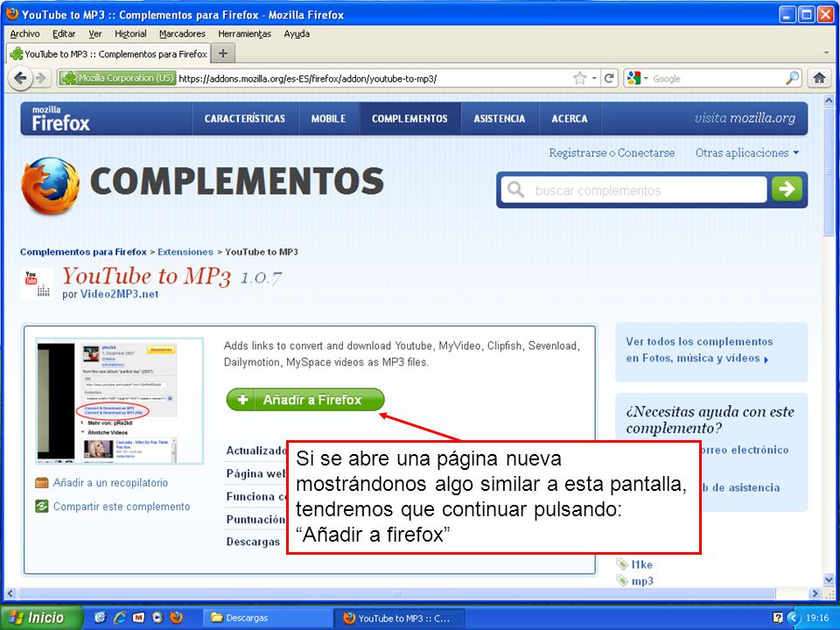Open the Archivo menu

[x=24, y=34]
